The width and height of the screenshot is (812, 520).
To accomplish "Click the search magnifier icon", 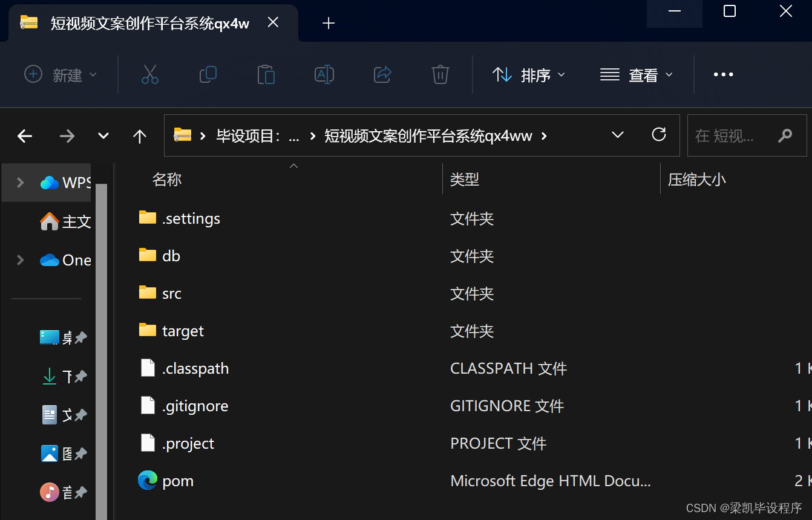I will pyautogui.click(x=785, y=135).
